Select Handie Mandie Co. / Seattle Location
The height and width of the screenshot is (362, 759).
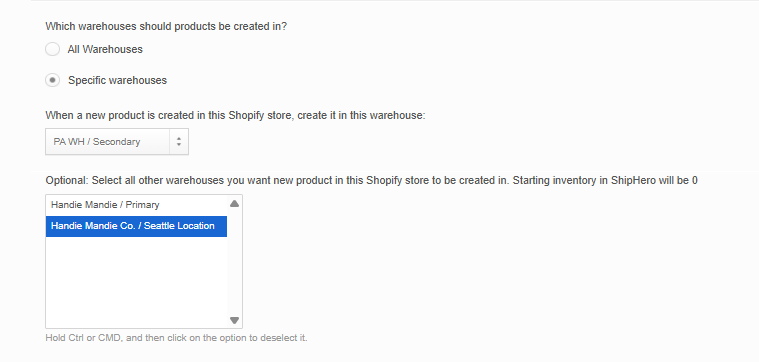[x=136, y=226]
